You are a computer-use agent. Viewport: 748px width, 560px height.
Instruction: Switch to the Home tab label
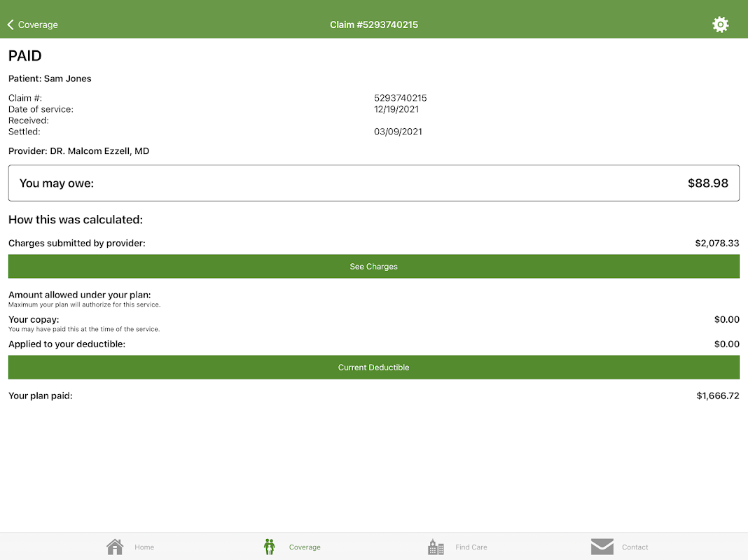144,547
